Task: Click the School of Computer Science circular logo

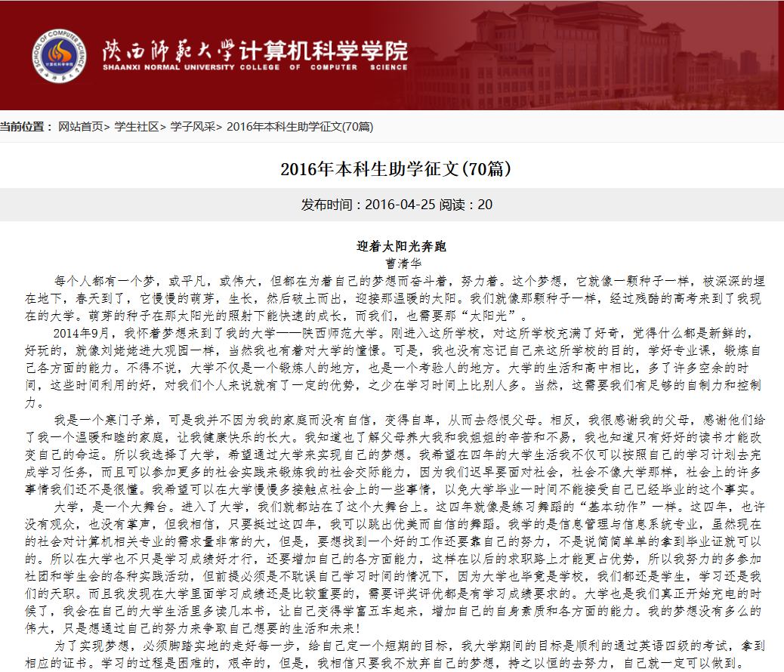Action: [x=59, y=57]
